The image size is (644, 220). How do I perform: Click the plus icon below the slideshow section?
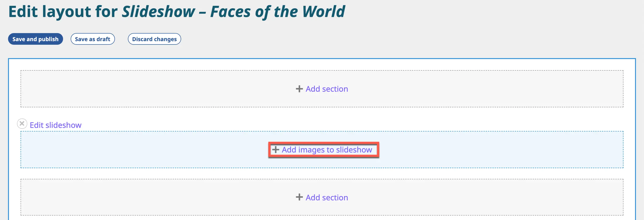coord(299,197)
